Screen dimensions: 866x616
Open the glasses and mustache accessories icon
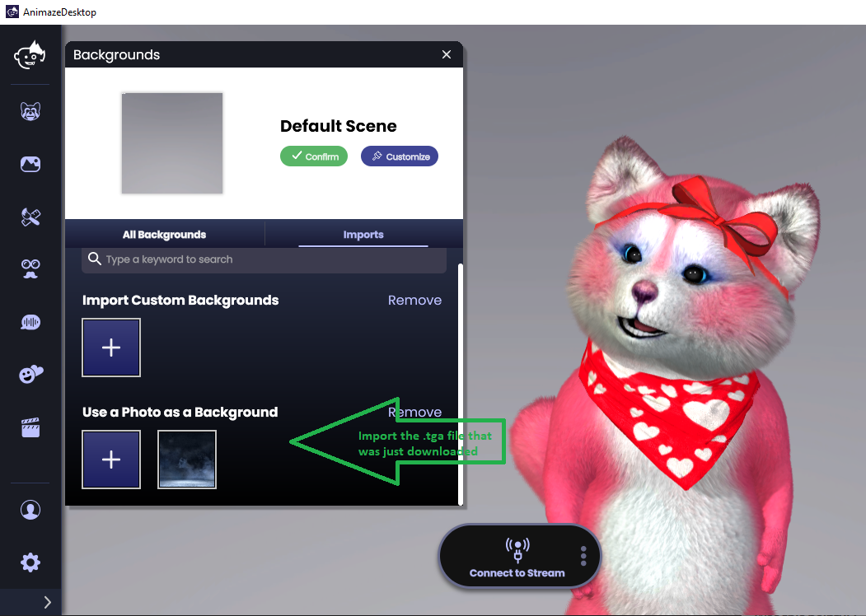30,268
